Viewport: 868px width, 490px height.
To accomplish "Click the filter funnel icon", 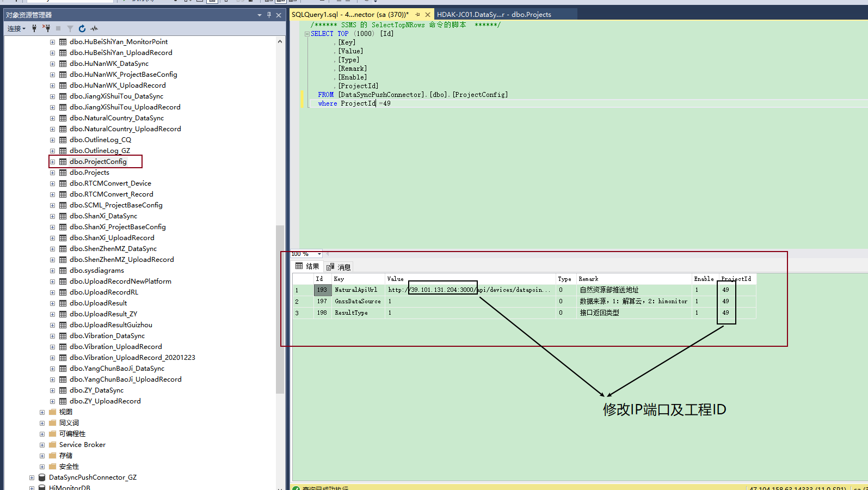I will click(x=70, y=28).
